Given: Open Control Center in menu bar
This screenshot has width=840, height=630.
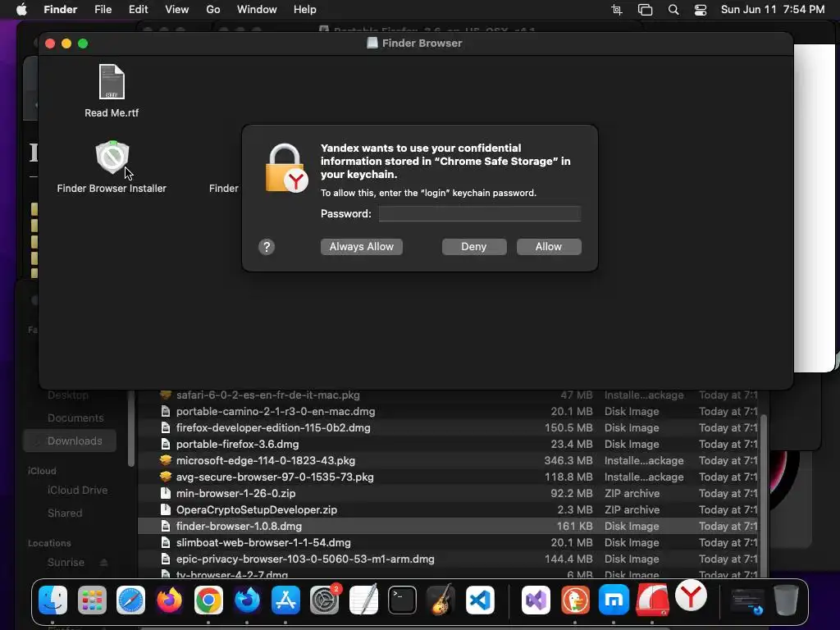Looking at the screenshot, I should (x=701, y=10).
